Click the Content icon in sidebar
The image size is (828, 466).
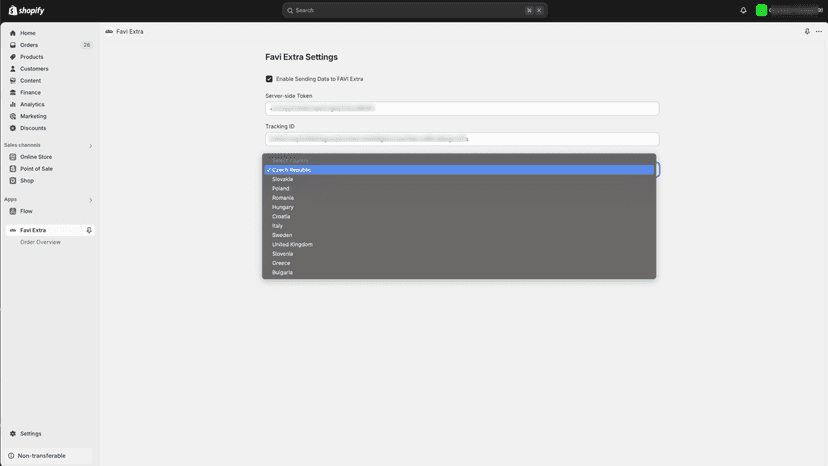pyautogui.click(x=13, y=80)
